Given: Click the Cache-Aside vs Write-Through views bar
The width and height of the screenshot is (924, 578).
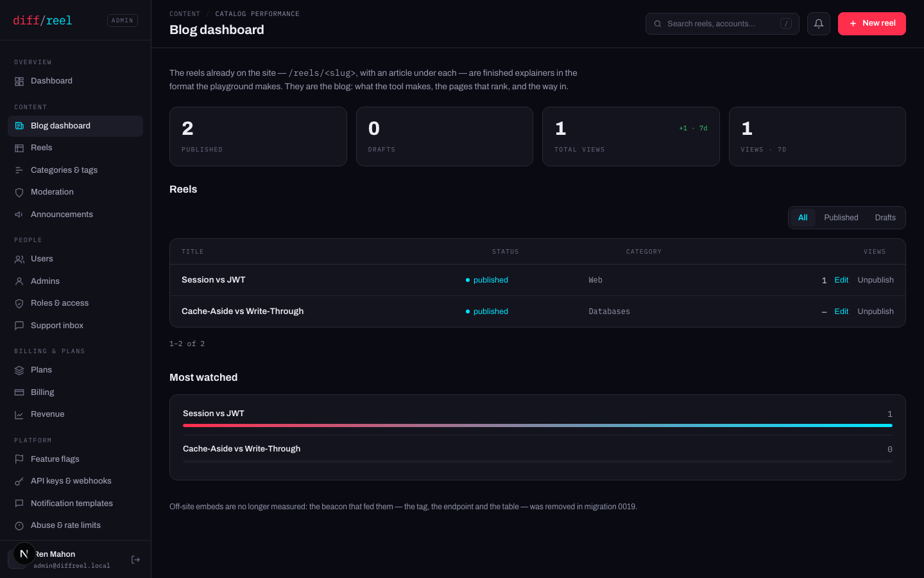Looking at the screenshot, I should [x=538, y=461].
